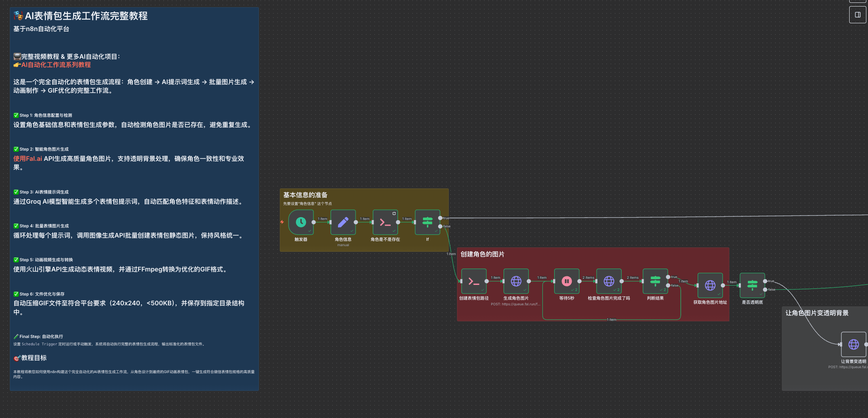Image resolution: width=868 pixels, height=418 pixels.
Task: Click the true output handle of the If node
Action: (x=440, y=218)
